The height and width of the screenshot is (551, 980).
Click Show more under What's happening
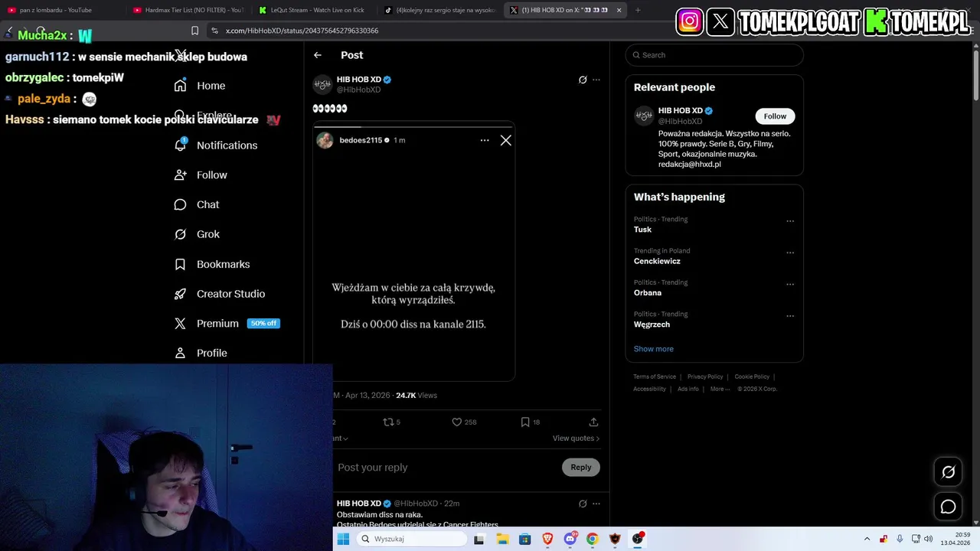click(x=654, y=349)
